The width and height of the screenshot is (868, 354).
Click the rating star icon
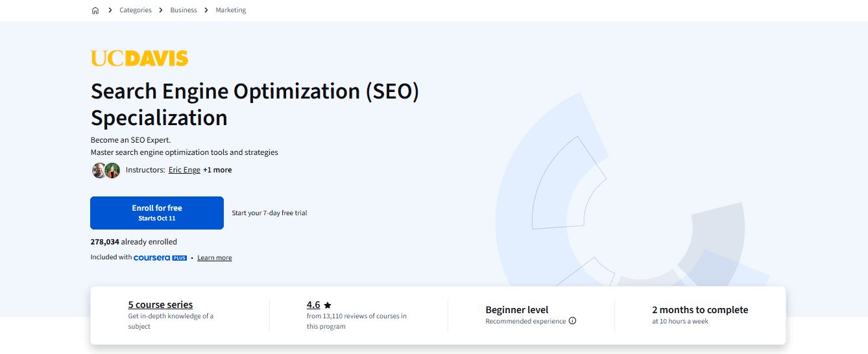328,305
